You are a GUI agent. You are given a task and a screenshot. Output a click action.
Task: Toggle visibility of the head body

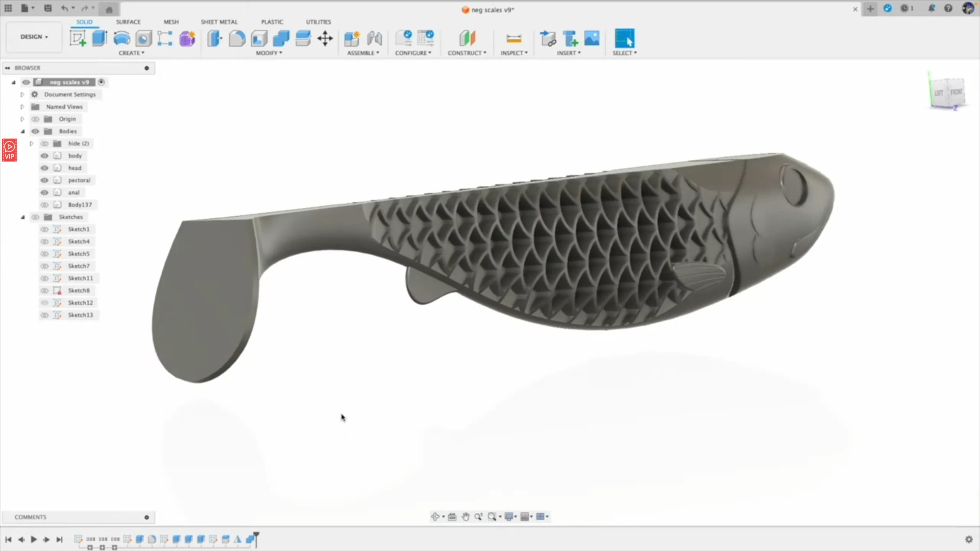coord(44,168)
